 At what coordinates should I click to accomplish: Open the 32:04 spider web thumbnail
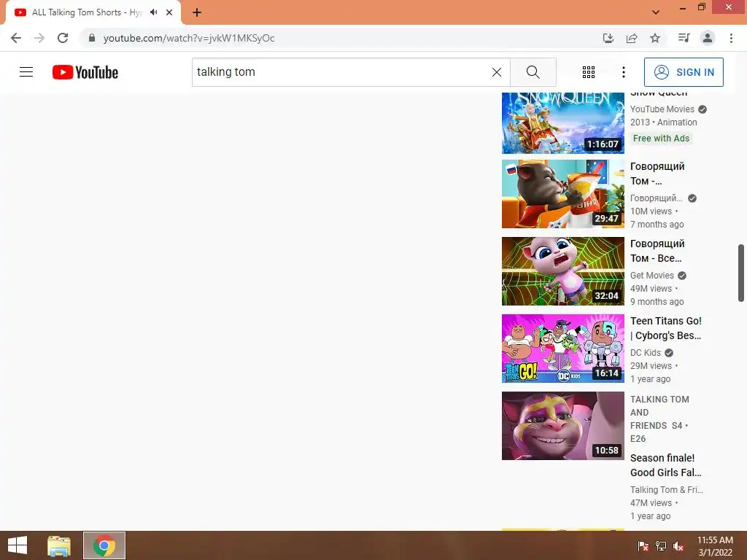pyautogui.click(x=562, y=271)
